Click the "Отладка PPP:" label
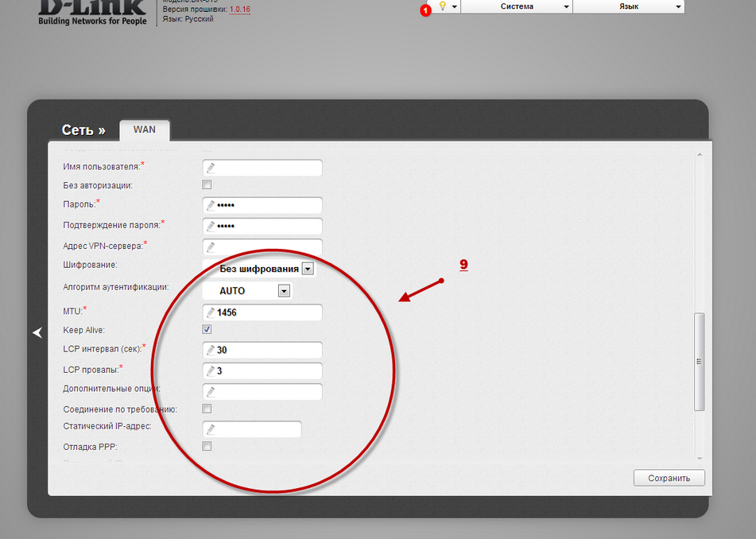This screenshot has height=539, width=756. (x=90, y=447)
